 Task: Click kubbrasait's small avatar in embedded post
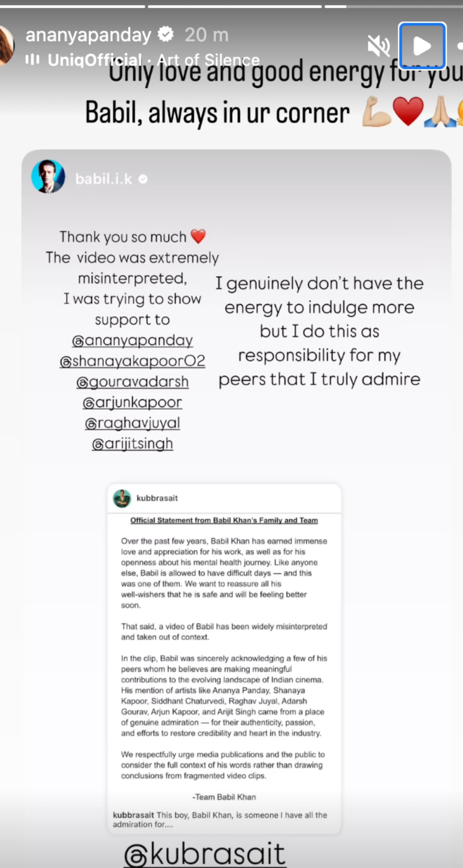[122, 498]
